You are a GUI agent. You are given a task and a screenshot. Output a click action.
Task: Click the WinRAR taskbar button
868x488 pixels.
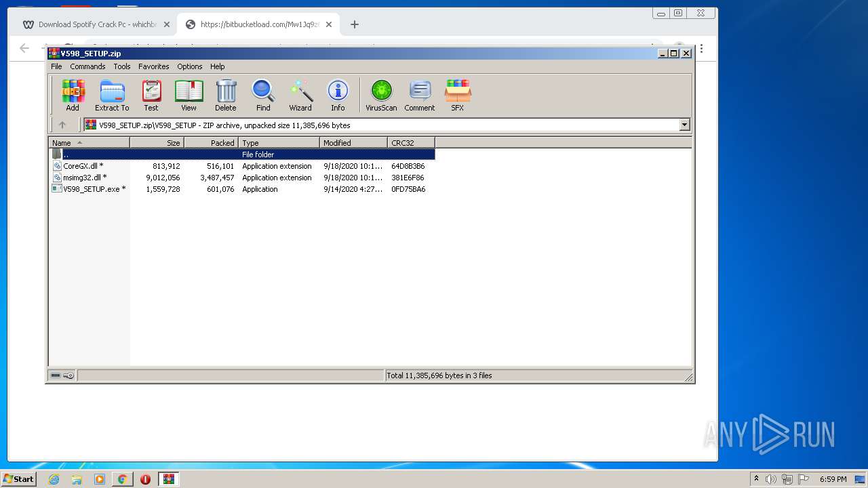pos(168,479)
